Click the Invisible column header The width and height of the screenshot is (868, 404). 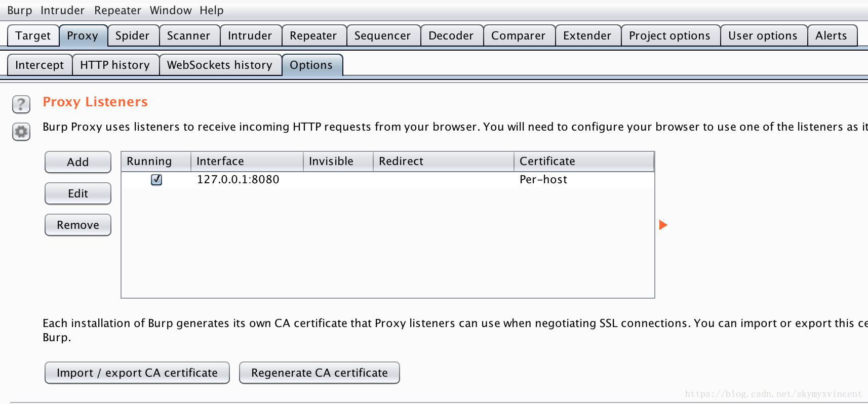(x=338, y=161)
